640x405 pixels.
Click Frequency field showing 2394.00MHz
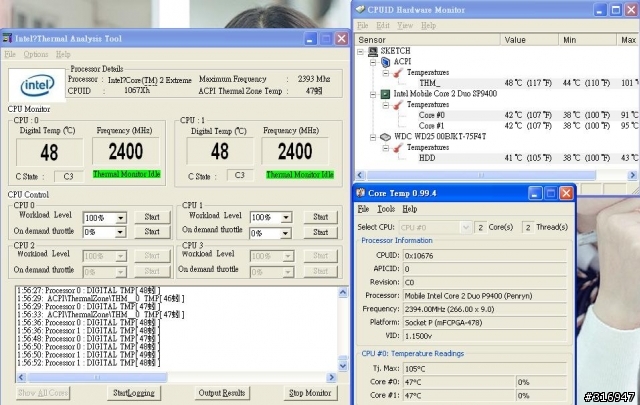pyautogui.click(x=485, y=309)
